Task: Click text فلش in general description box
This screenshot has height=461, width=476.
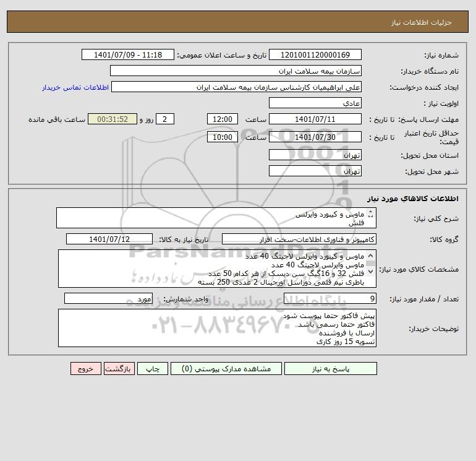Action: 357,223
